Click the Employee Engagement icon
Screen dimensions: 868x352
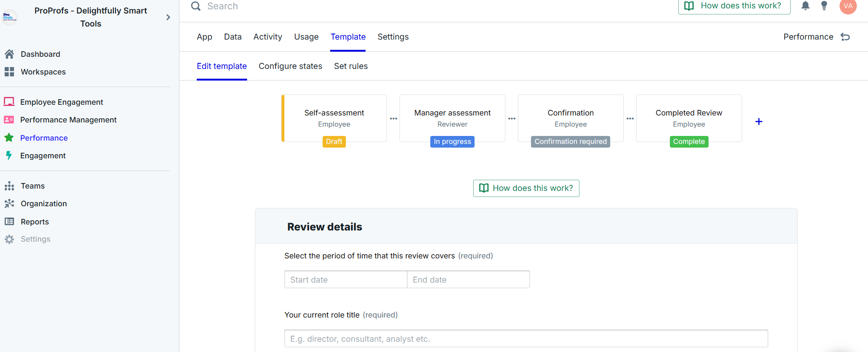(9, 102)
